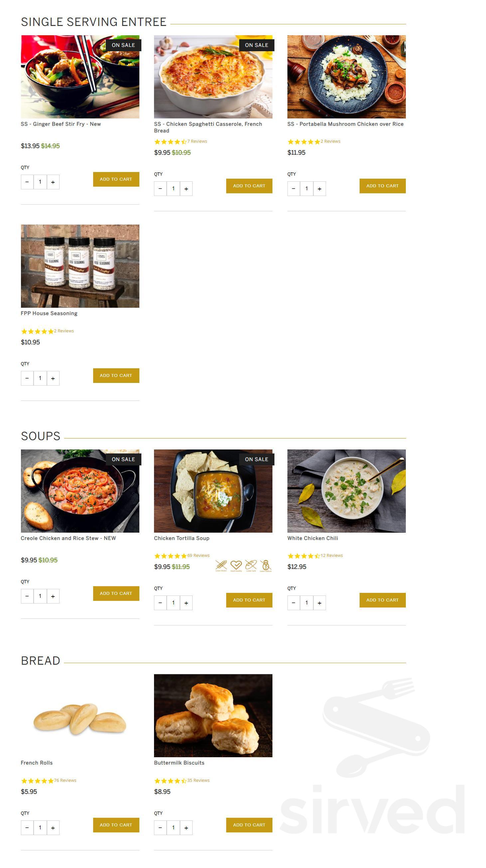Open the 69 Reviews link for Chicken Tortilla Soup
Screen dimensions: 486x868
click(198, 555)
